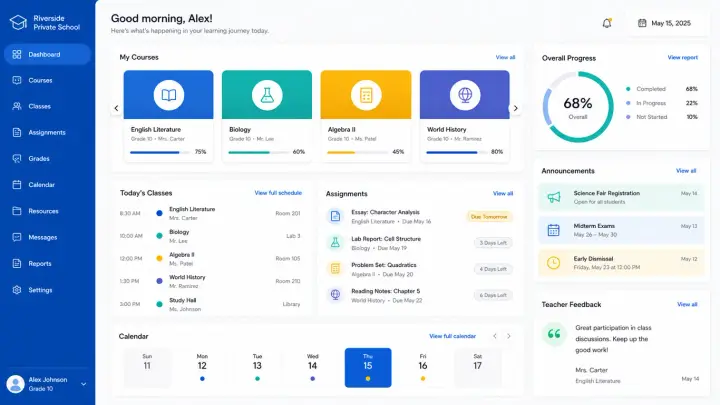Click Biology 60% progress bar

(259, 152)
